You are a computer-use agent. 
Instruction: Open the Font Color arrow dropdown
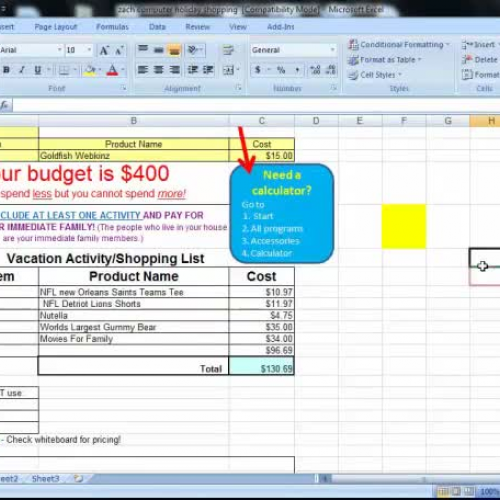tap(123, 70)
